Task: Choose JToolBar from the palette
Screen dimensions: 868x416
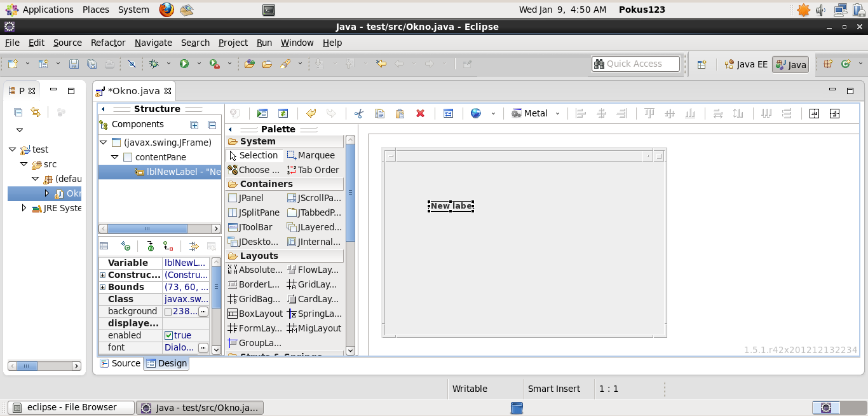Action: [x=250, y=227]
